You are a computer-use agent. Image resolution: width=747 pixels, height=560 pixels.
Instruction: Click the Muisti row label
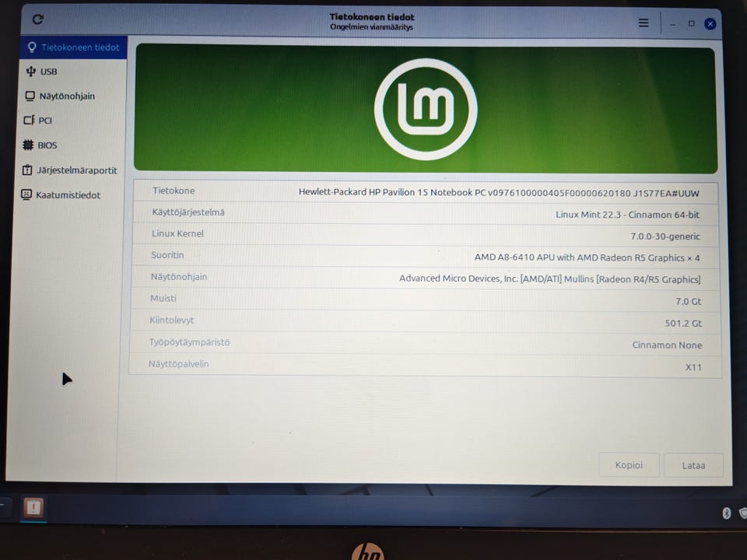pos(163,298)
